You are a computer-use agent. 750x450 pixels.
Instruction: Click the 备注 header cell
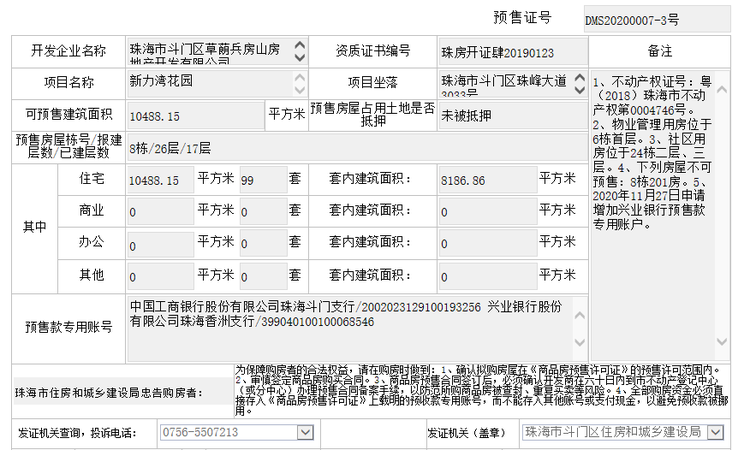(660, 51)
